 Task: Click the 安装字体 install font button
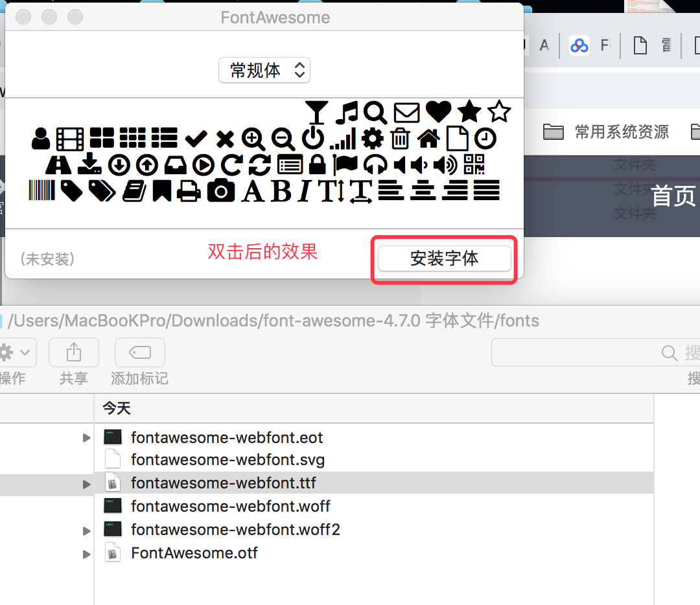coord(444,258)
